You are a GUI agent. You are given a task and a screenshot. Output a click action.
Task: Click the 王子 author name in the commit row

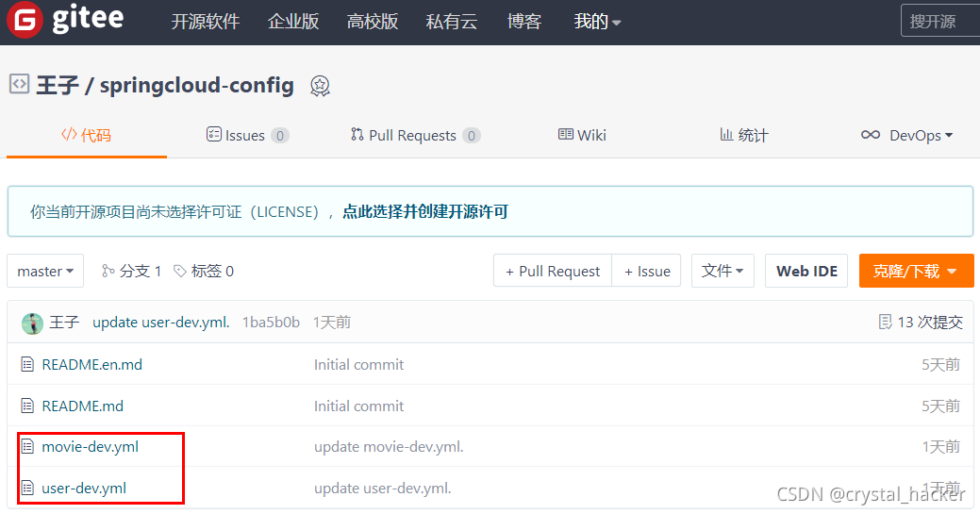(64, 322)
